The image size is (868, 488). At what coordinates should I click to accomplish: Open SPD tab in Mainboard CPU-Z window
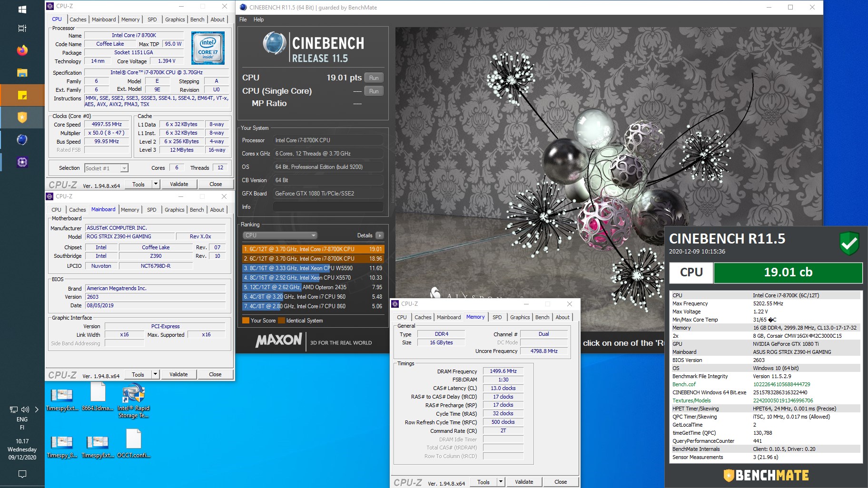point(152,210)
